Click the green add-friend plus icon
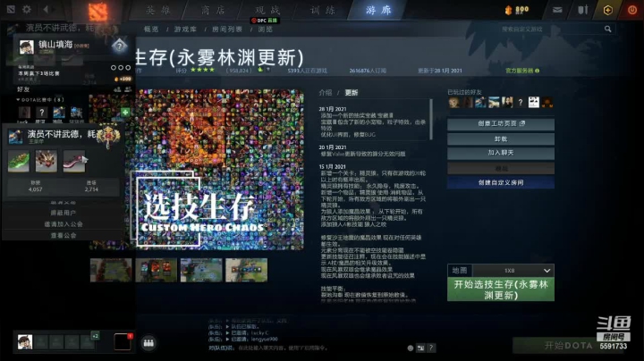 [125, 112]
